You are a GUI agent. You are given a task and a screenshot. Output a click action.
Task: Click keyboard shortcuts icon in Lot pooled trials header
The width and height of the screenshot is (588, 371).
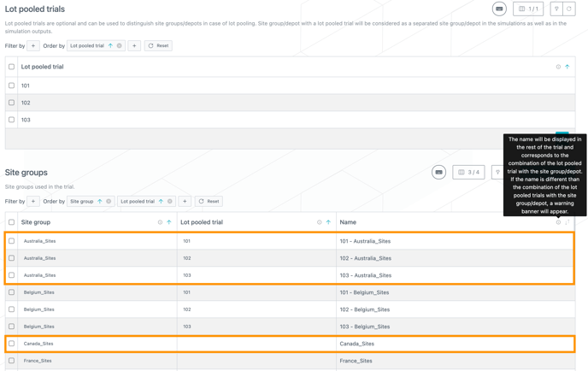tap(499, 9)
